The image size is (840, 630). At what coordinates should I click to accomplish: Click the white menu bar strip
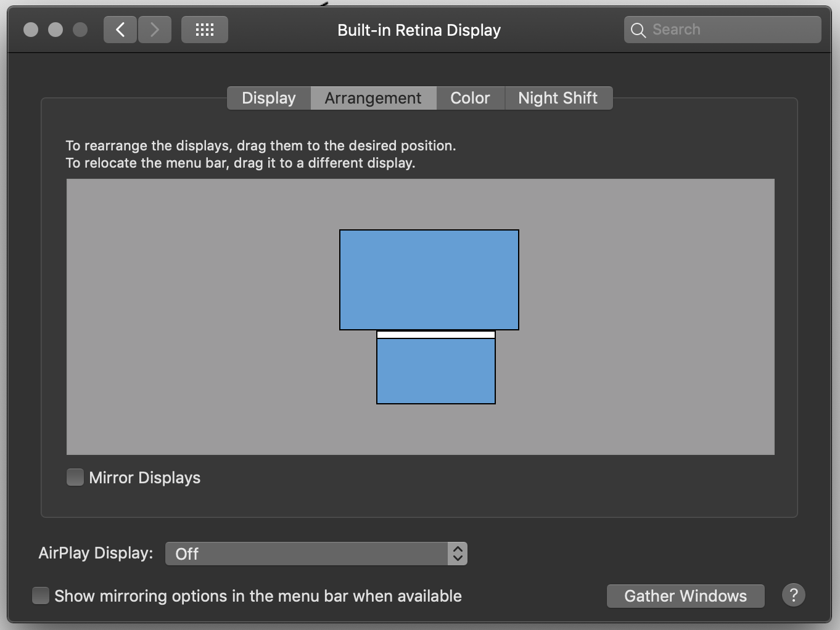[436, 335]
